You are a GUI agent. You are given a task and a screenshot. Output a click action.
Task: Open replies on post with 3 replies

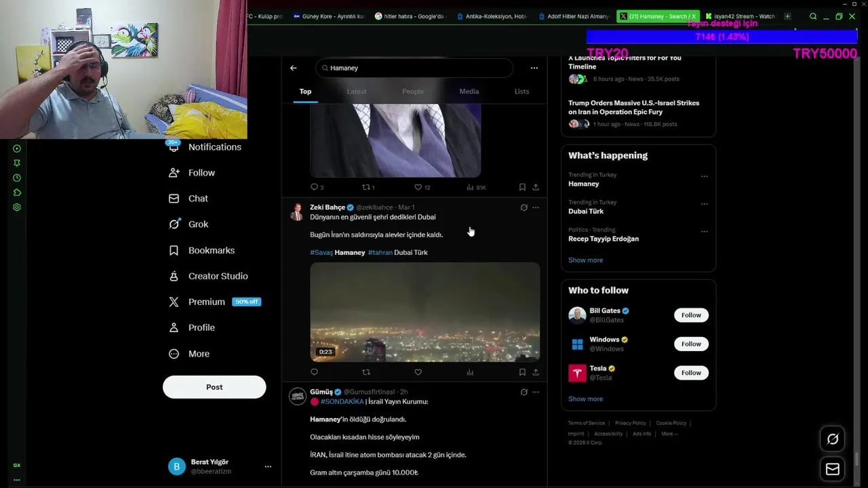click(x=317, y=187)
